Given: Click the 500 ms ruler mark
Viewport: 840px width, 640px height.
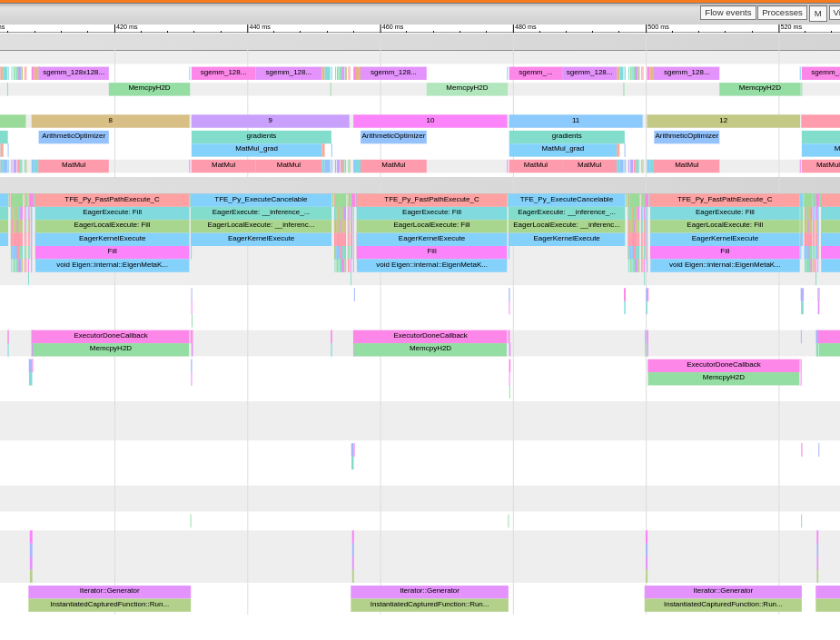Looking at the screenshot, I should click(658, 26).
